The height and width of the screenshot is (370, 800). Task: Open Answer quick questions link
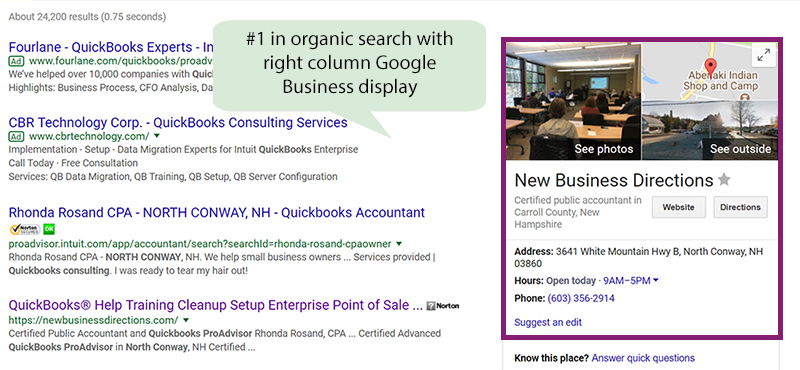click(x=643, y=358)
